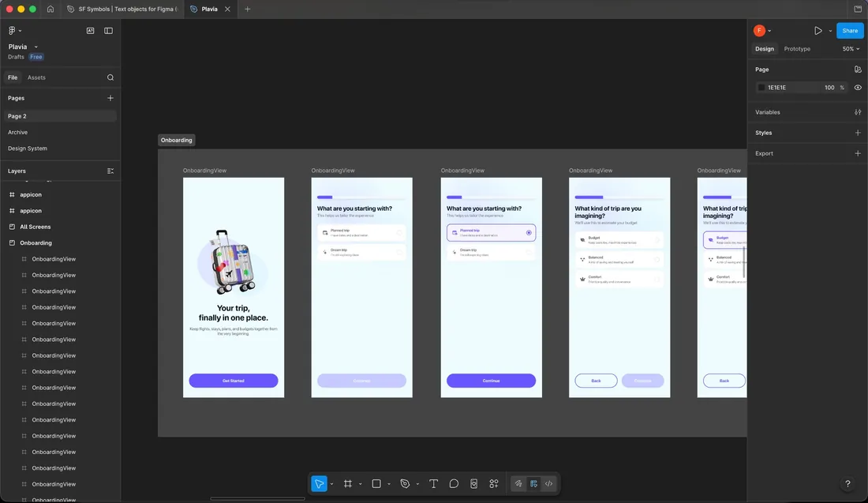Open the components resources icon
The width and height of the screenshot is (868, 503).
(x=494, y=483)
